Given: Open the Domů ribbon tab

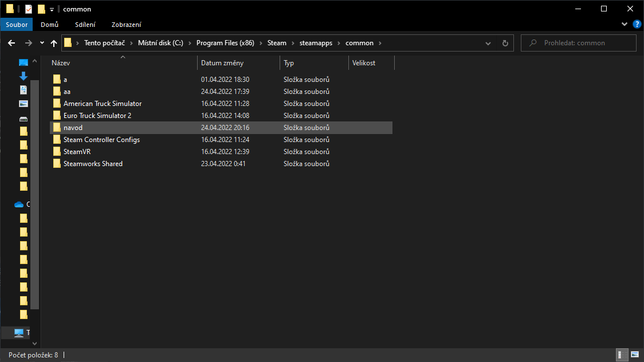Looking at the screenshot, I should tap(50, 24).
